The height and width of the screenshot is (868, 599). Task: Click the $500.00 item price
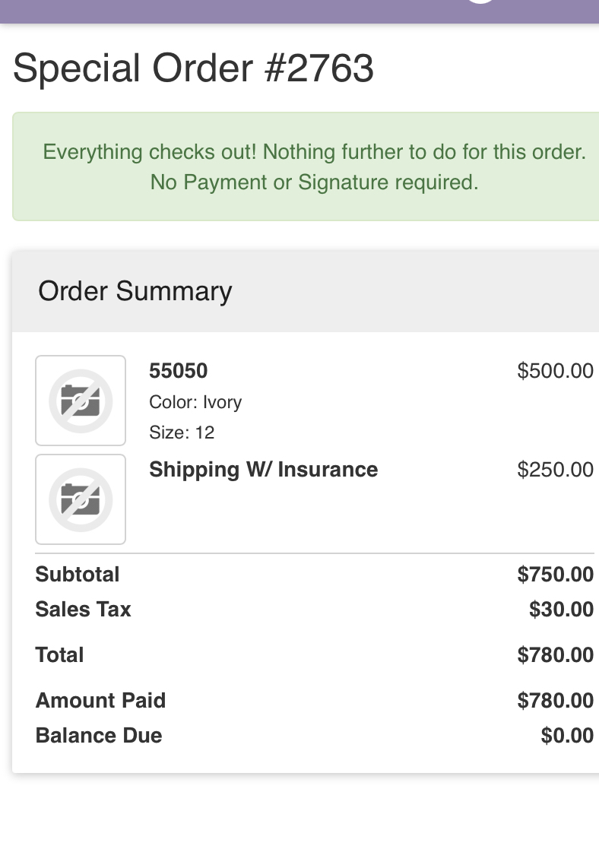point(555,370)
